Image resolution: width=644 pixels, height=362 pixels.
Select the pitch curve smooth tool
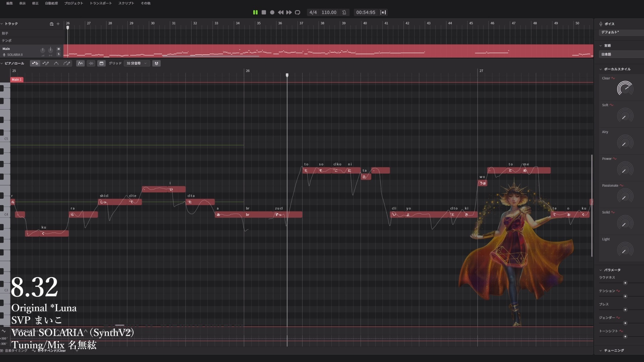pyautogui.click(x=56, y=63)
